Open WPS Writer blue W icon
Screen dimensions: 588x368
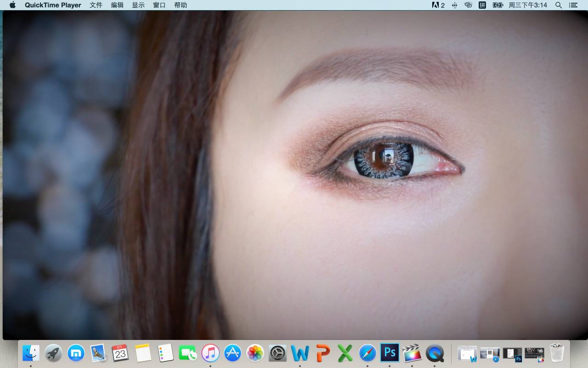pyautogui.click(x=300, y=353)
